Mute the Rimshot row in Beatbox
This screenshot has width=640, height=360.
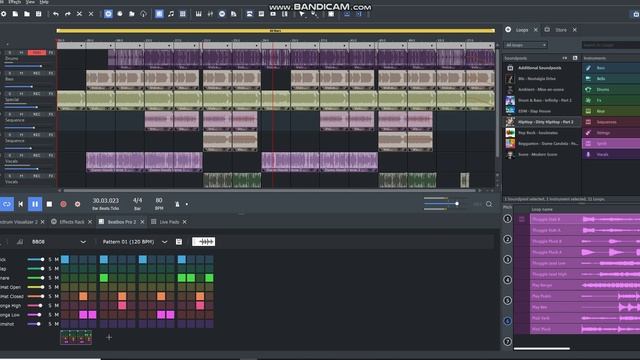click(x=56, y=324)
